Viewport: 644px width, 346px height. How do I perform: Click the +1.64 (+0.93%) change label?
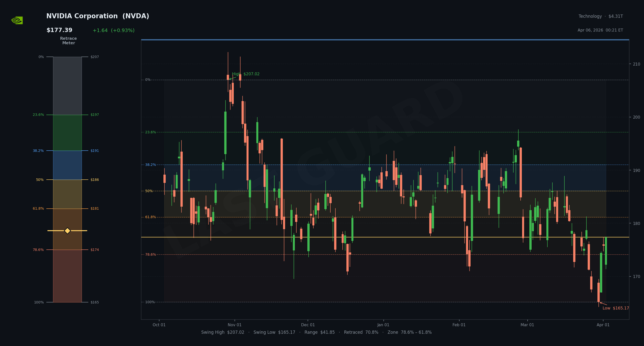point(113,31)
